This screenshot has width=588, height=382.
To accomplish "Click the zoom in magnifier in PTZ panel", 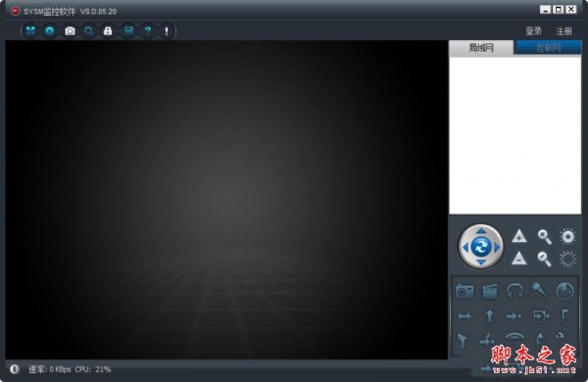I will click(x=544, y=237).
